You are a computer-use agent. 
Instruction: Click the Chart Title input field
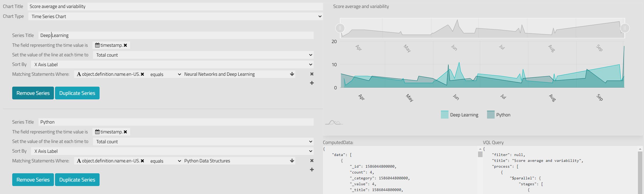click(175, 6)
